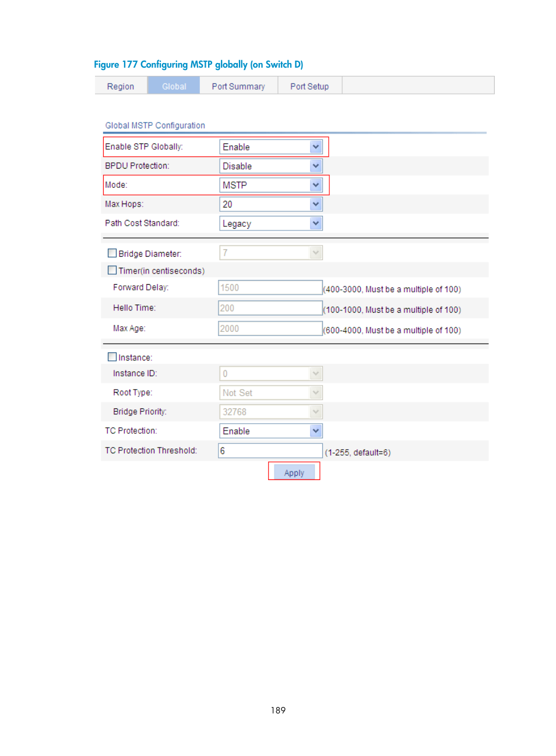Click the TC Protection Threshold field
The width and height of the screenshot is (556, 756).
(270, 451)
